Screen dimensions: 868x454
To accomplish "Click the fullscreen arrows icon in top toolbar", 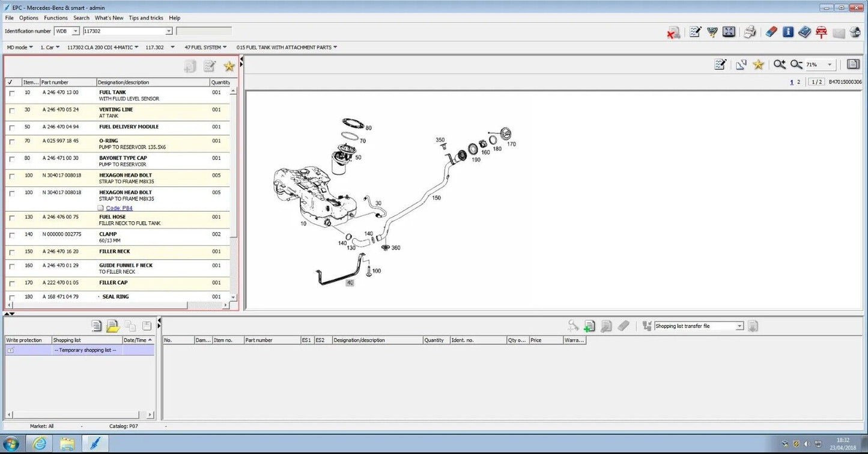I will click(729, 32).
